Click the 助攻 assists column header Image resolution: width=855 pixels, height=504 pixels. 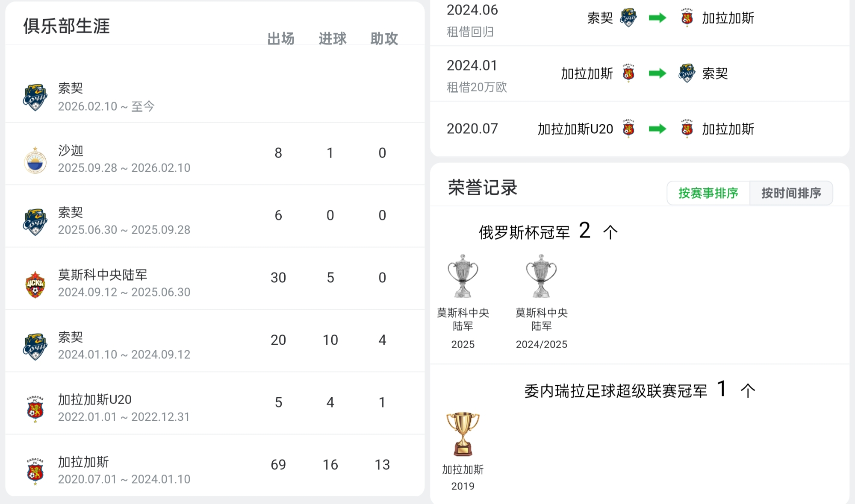384,39
